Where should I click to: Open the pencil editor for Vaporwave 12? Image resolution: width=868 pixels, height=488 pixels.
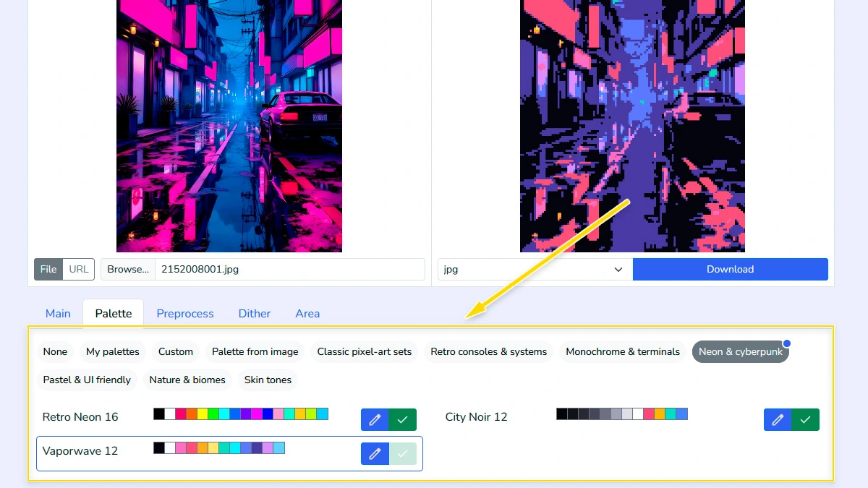375,454
